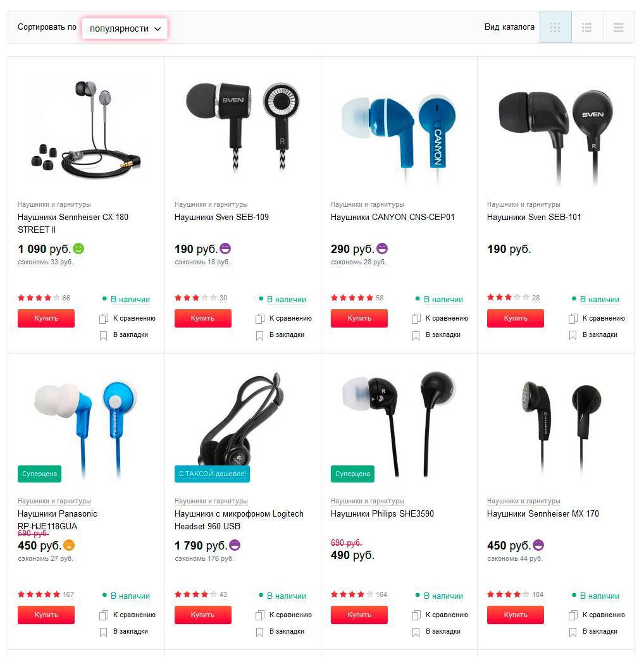
Task: Check compare box for Philips SHE3590
Action: pos(416,615)
